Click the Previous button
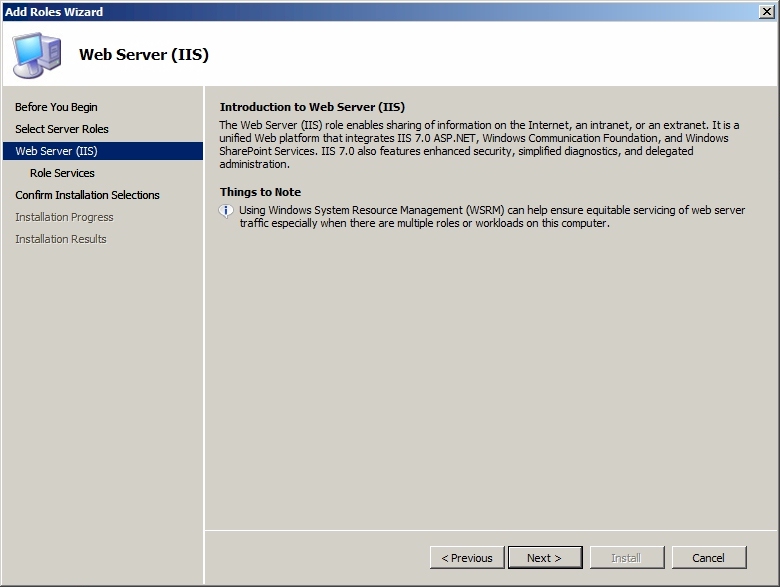The image size is (780, 587). coord(467,558)
